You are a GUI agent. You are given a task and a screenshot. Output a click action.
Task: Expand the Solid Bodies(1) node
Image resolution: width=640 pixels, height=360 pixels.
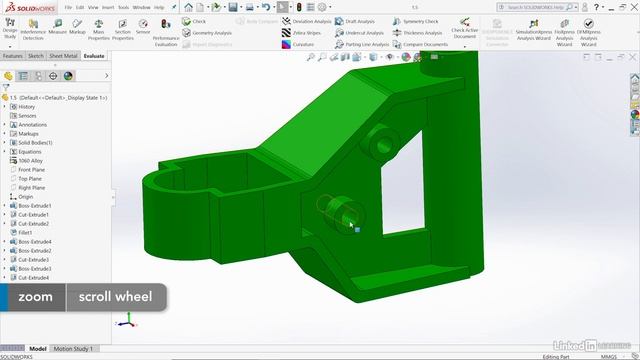pos(4,142)
